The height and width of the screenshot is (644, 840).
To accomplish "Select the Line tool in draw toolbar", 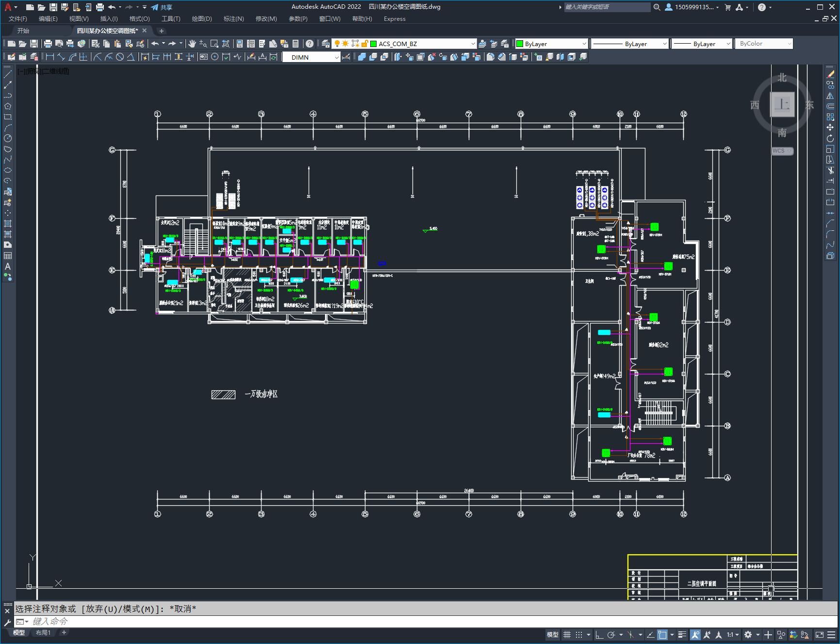I will [x=8, y=74].
